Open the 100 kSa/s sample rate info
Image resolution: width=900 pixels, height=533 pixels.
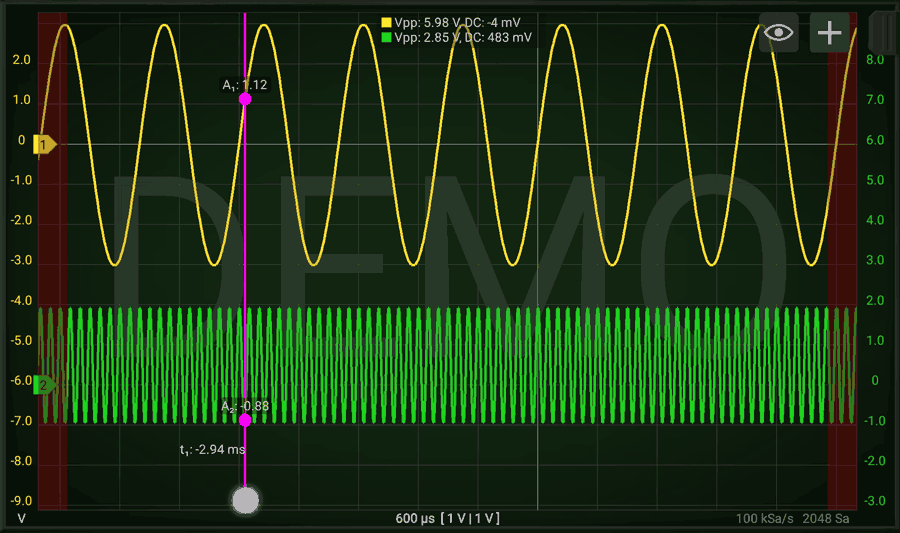coord(763,519)
